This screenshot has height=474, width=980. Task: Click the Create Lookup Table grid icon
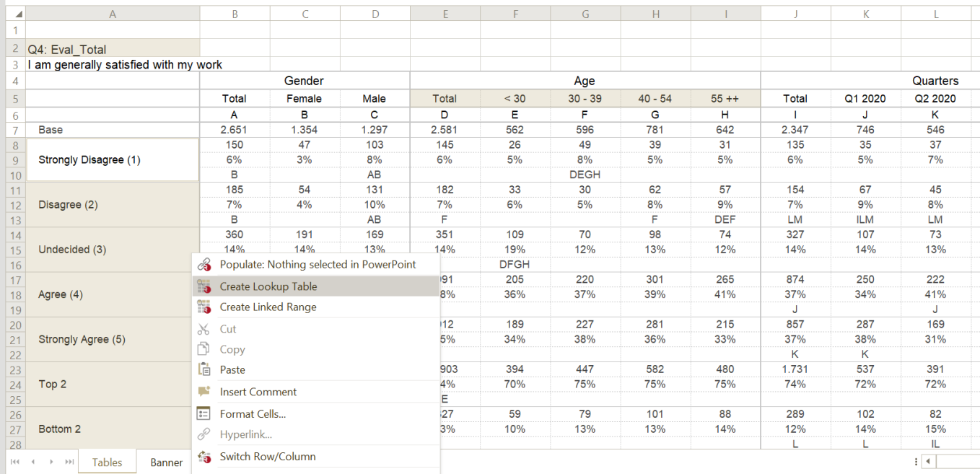tap(205, 286)
